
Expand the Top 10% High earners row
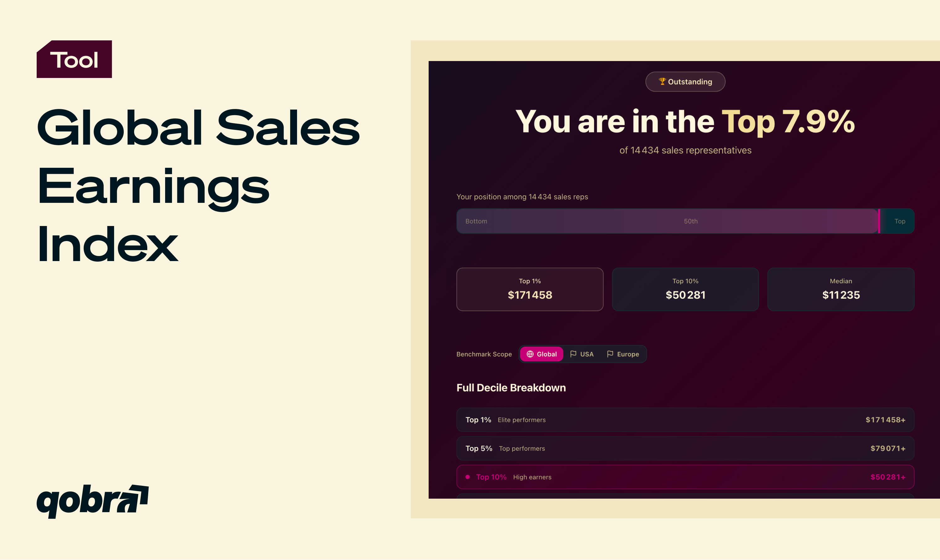685,477
